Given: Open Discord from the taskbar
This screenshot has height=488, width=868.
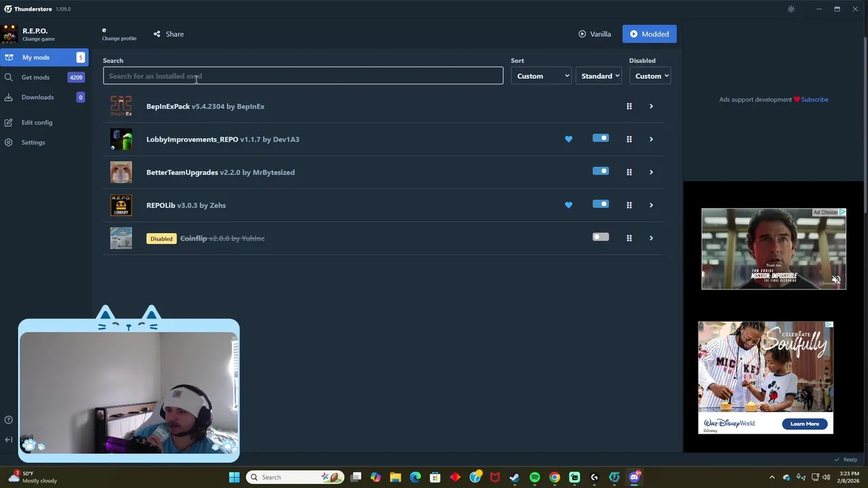Looking at the screenshot, I should tap(634, 477).
